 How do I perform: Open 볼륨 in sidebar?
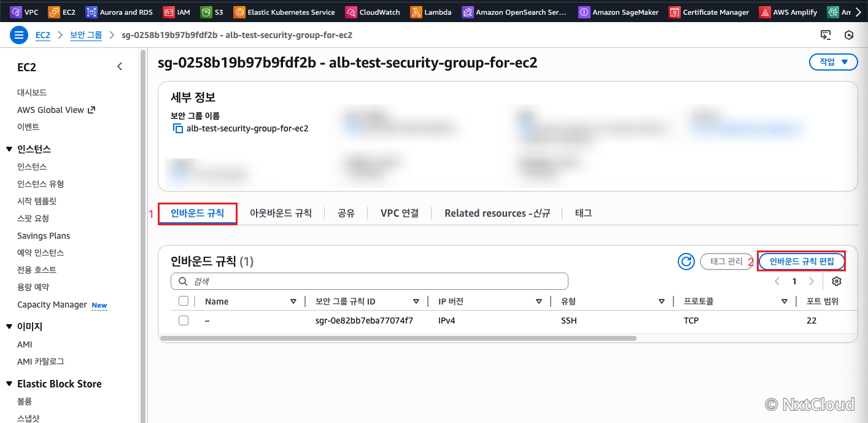click(25, 401)
